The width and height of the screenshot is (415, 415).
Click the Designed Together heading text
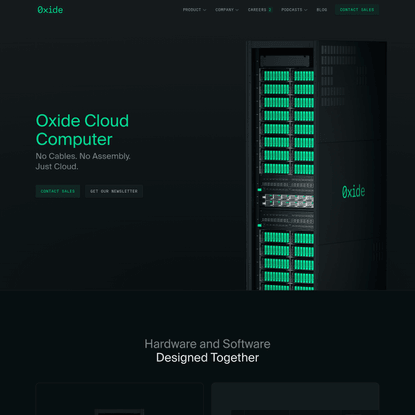207,358
